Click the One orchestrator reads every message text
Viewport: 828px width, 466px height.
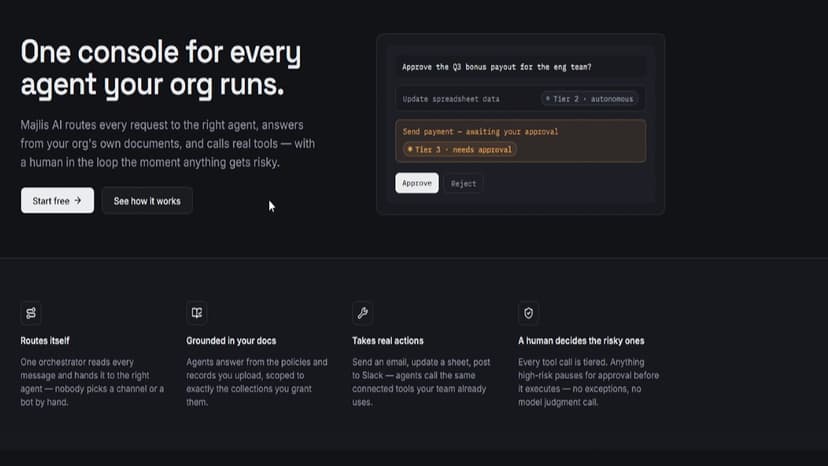[x=92, y=382]
